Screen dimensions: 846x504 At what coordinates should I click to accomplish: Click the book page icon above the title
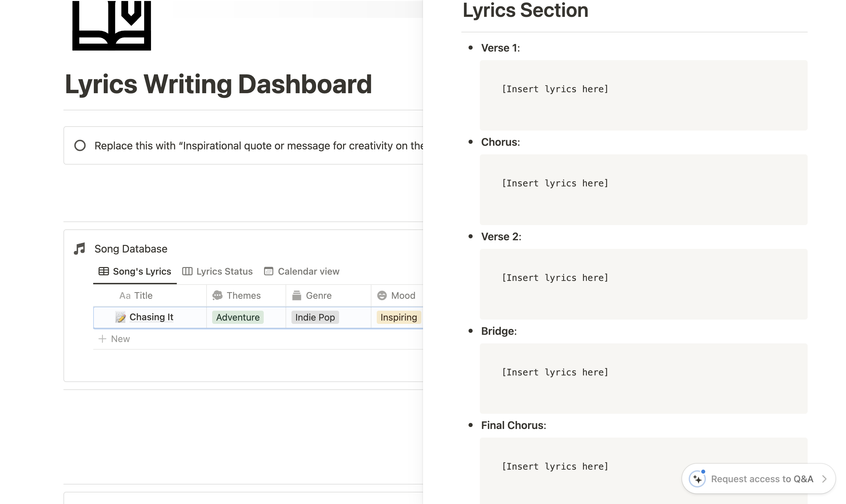(111, 25)
